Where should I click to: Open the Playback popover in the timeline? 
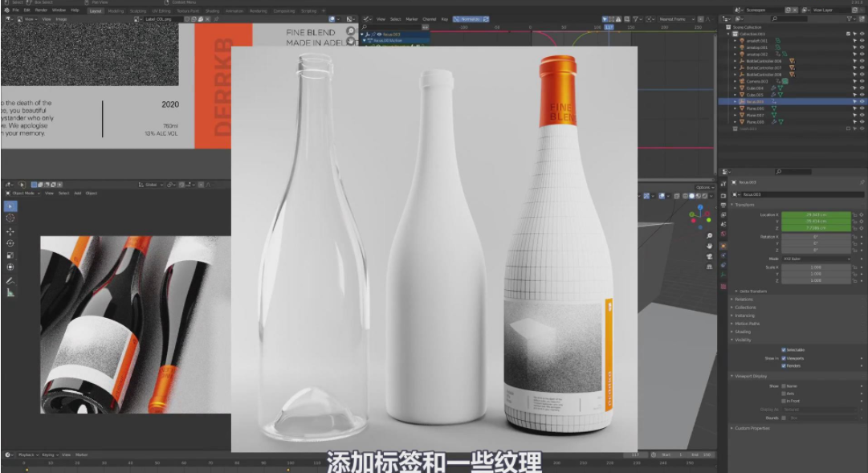pos(27,455)
